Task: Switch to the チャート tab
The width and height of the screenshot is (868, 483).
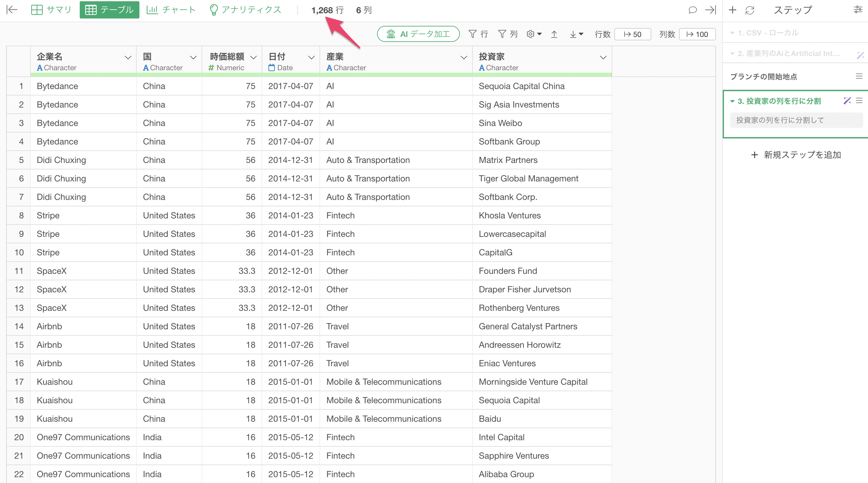Action: click(x=171, y=10)
